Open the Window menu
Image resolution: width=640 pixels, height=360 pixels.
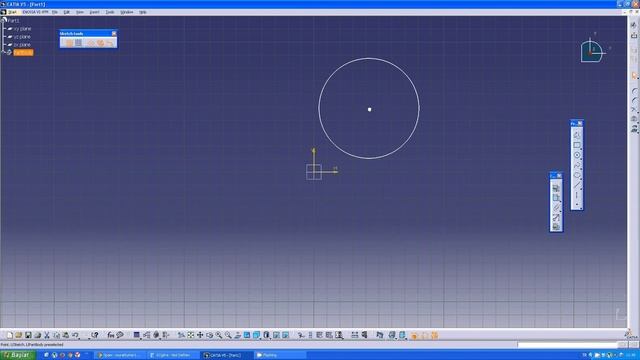coord(127,12)
